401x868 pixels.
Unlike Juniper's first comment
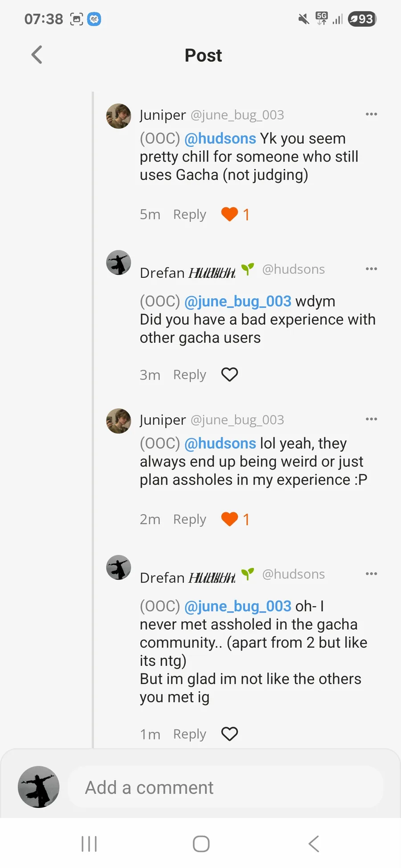click(x=229, y=214)
